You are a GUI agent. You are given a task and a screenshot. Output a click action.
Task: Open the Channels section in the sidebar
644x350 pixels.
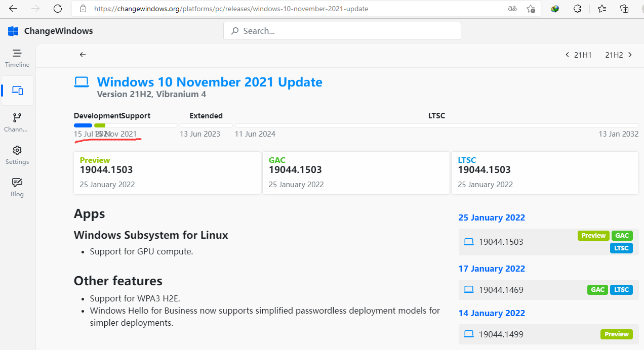[17, 121]
